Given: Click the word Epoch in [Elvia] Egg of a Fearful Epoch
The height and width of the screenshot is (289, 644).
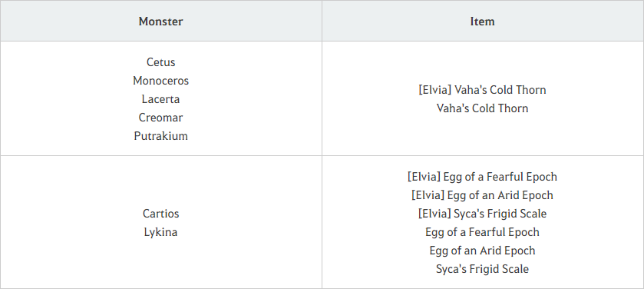Looking at the screenshot, I should [x=543, y=177].
